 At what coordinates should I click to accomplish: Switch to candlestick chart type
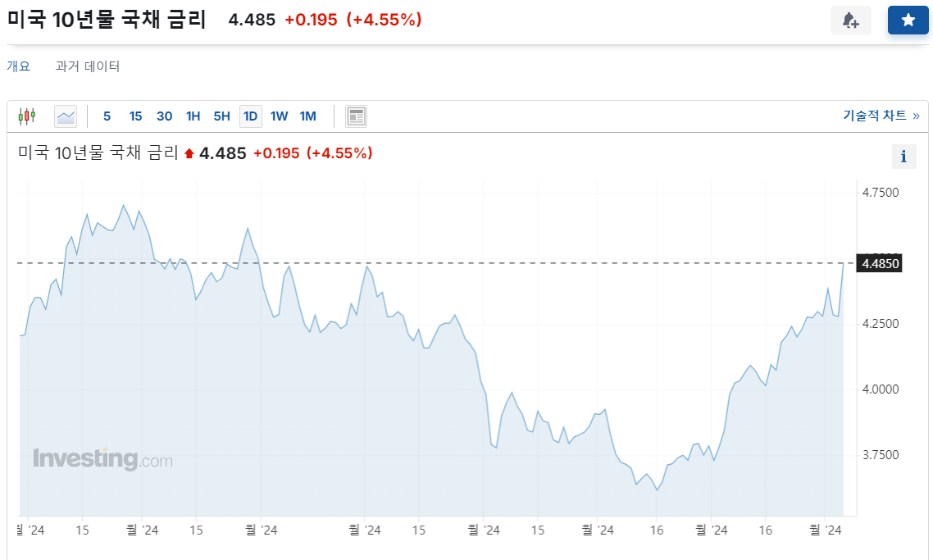point(27,116)
